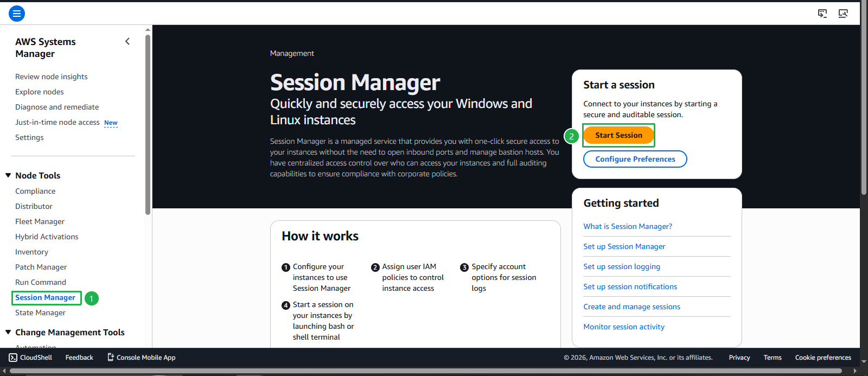Click the first top-right screen icon

(x=822, y=14)
